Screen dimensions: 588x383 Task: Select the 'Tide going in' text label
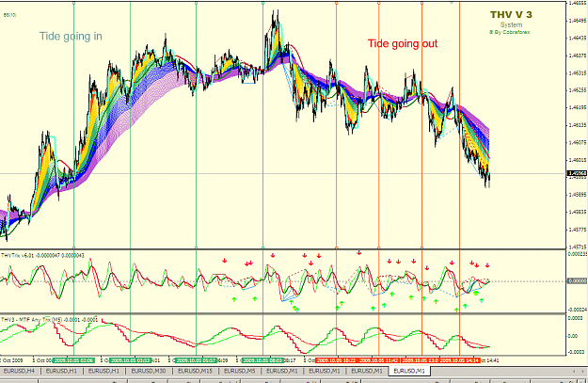[71, 36]
